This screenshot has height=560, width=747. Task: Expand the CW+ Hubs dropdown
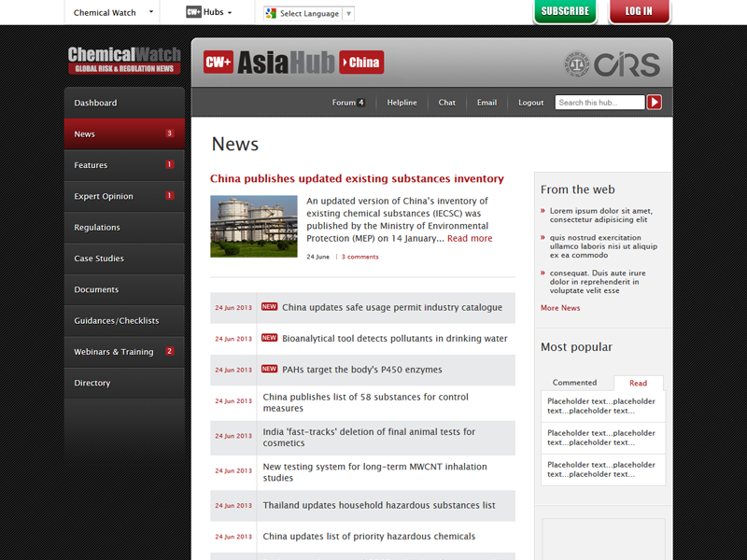click(x=208, y=13)
